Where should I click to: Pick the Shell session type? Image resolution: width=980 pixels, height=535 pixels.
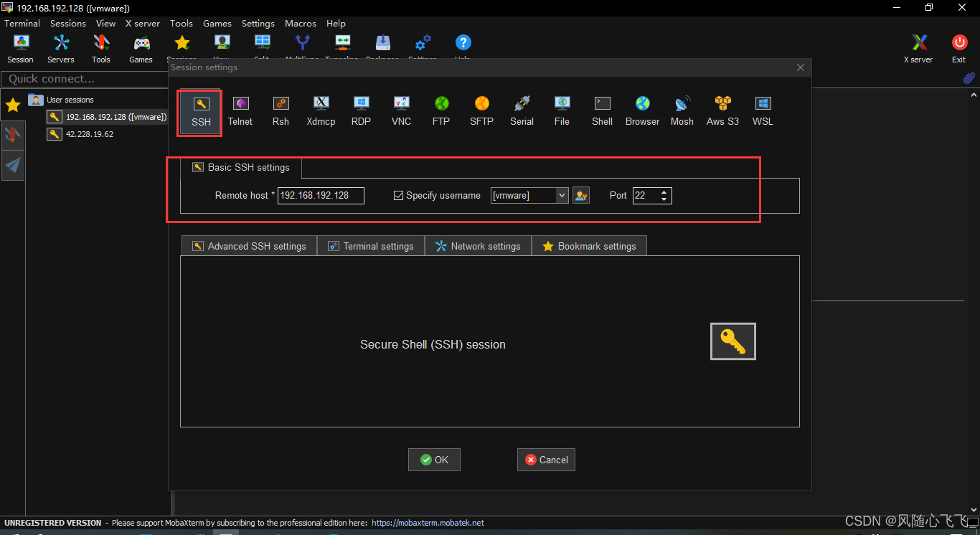602,113
